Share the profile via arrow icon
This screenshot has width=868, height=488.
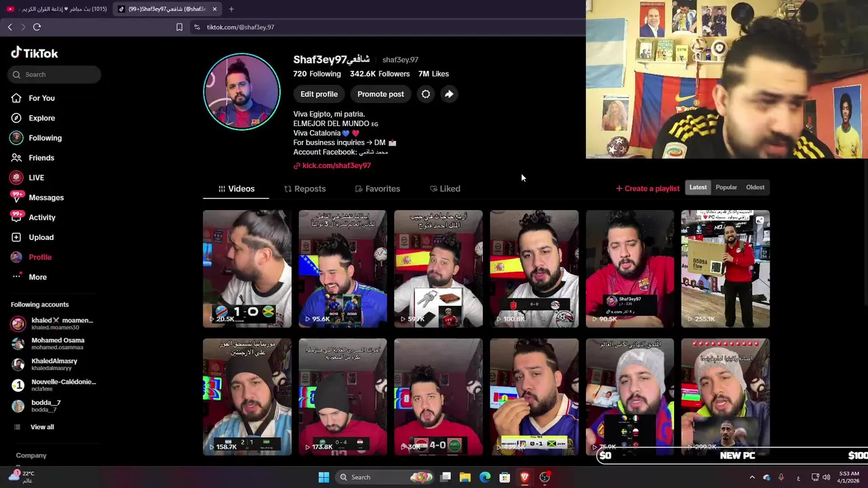tap(449, 94)
